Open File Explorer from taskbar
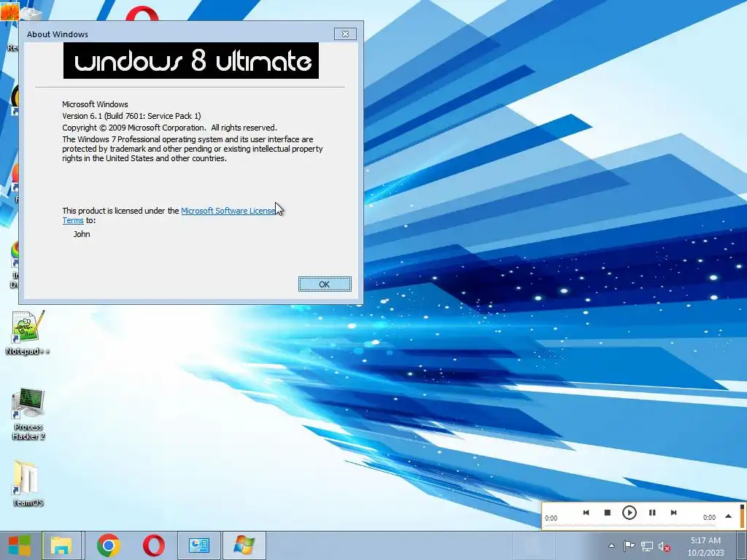The width and height of the screenshot is (747, 560). click(x=61, y=545)
